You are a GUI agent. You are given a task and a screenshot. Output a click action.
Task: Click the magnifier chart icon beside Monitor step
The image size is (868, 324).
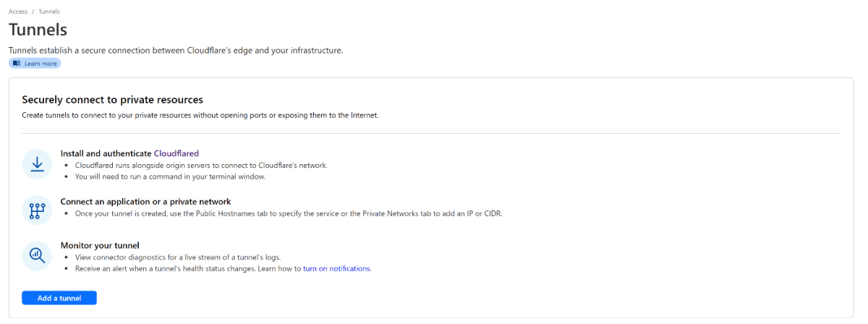click(x=37, y=255)
